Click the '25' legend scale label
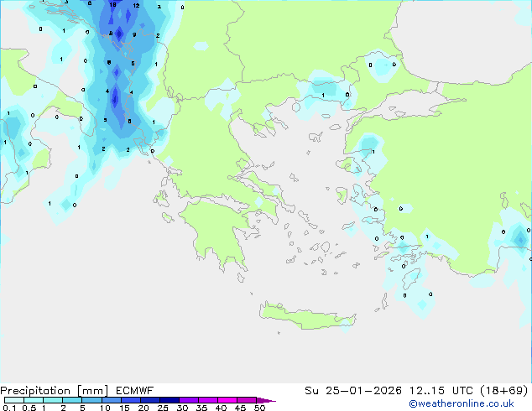The width and height of the screenshot is (532, 411). (163, 408)
